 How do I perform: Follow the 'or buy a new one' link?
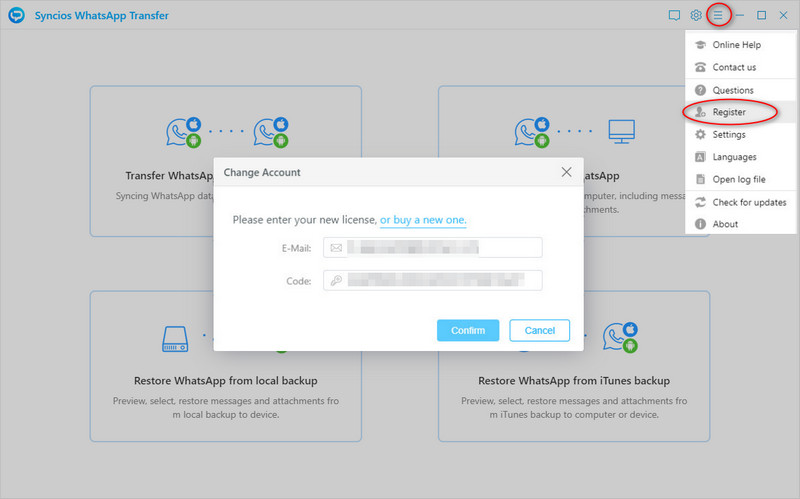(x=423, y=220)
